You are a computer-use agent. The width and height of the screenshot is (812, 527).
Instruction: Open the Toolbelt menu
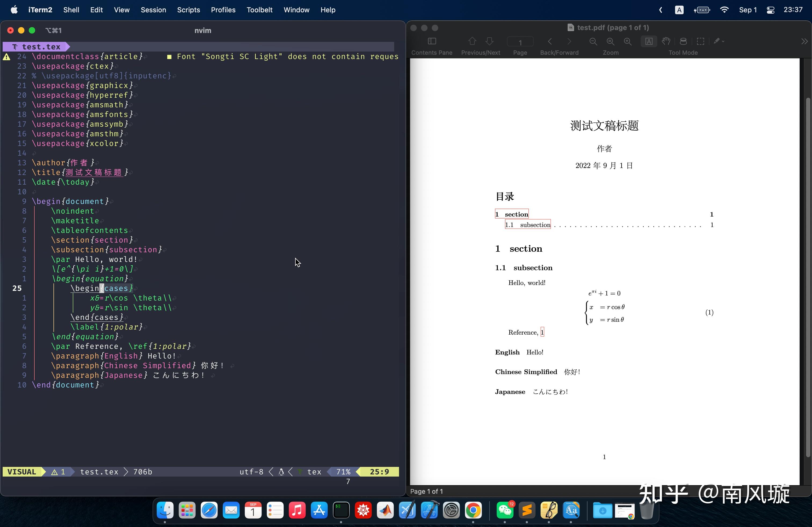[259, 10]
